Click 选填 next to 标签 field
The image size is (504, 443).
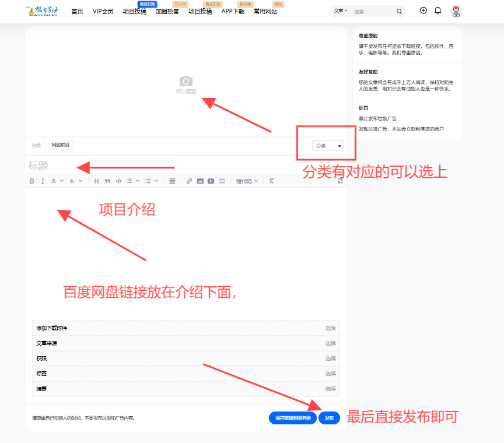pyautogui.click(x=330, y=373)
